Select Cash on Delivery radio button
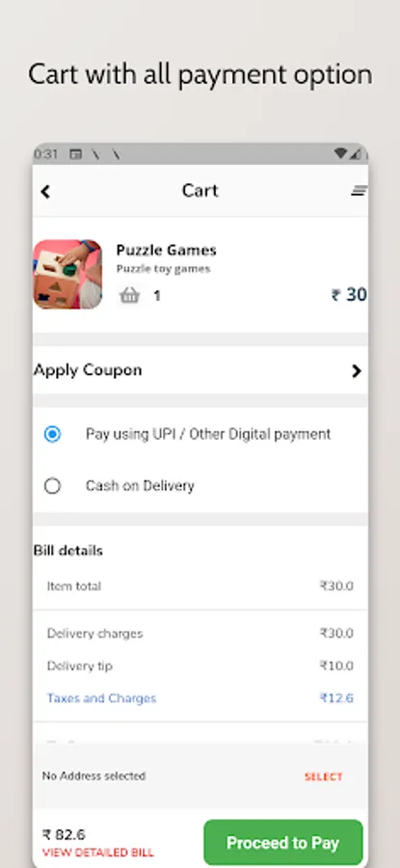 point(52,486)
